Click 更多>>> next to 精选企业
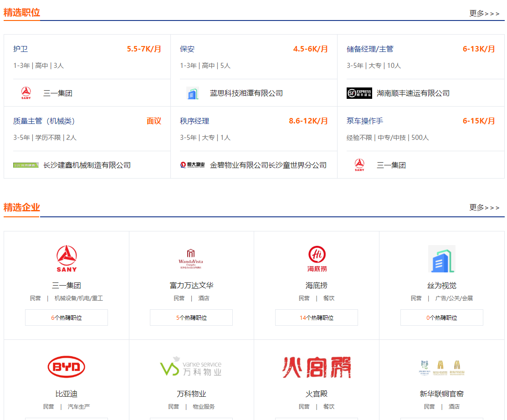The height and width of the screenshot is (420, 507). [x=484, y=207]
